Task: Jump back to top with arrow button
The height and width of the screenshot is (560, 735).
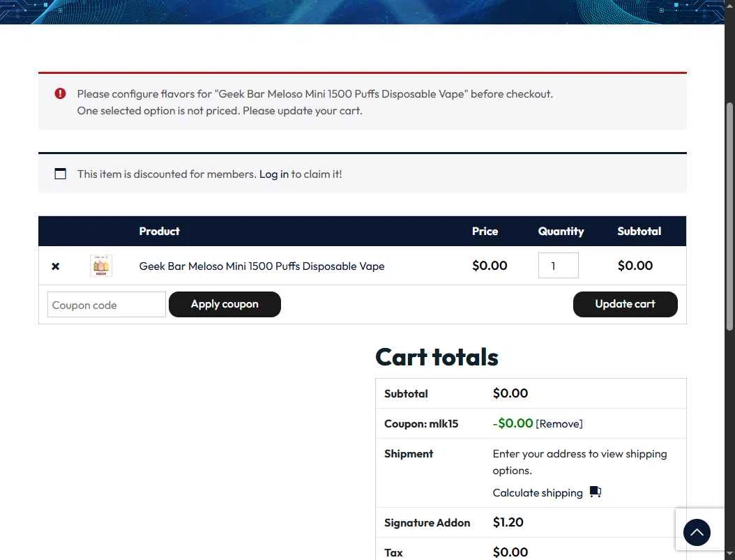Action: (x=697, y=532)
